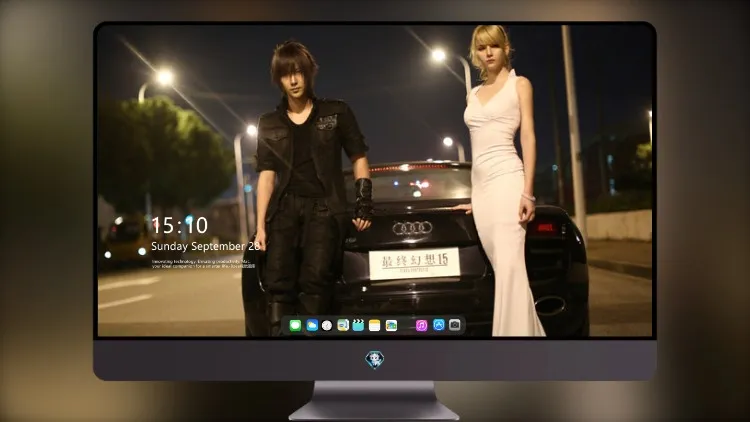Click the Sunday September 28 date text
750x422 pixels.
pos(206,246)
